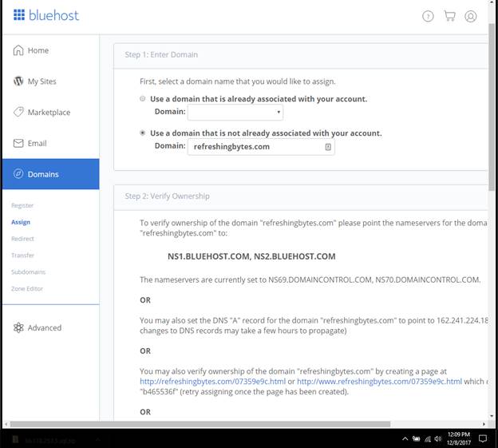Click the Domains compass icon
Viewport: 498px width, 448px height.
18,174
